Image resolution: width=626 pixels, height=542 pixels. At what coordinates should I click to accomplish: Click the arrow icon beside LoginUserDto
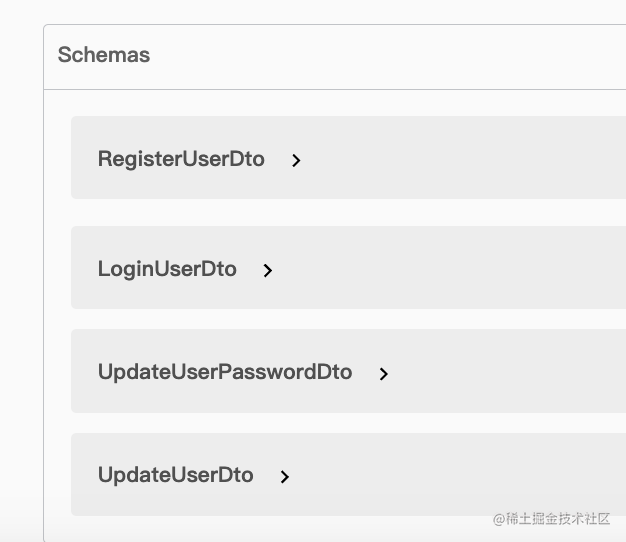pos(267,270)
